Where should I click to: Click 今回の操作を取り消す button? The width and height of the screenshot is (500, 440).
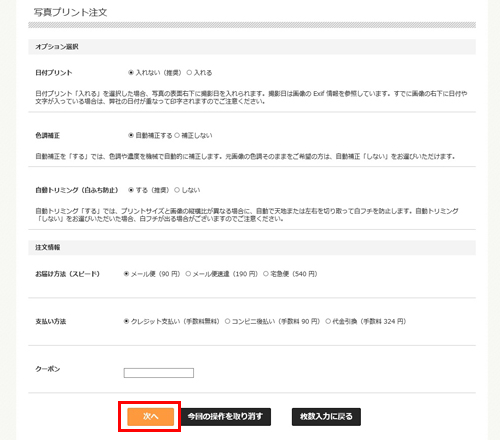point(226,417)
